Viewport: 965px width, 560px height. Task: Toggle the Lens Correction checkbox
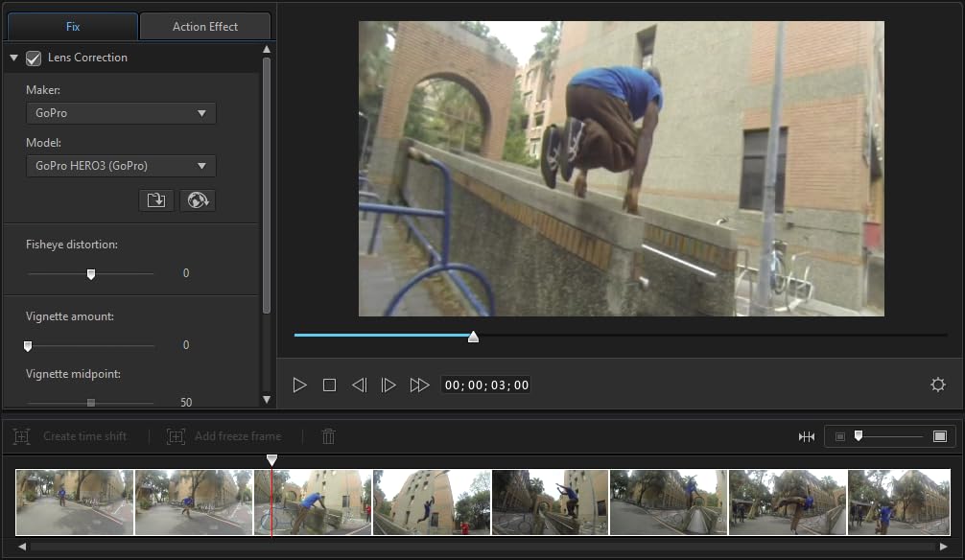pyautogui.click(x=34, y=58)
